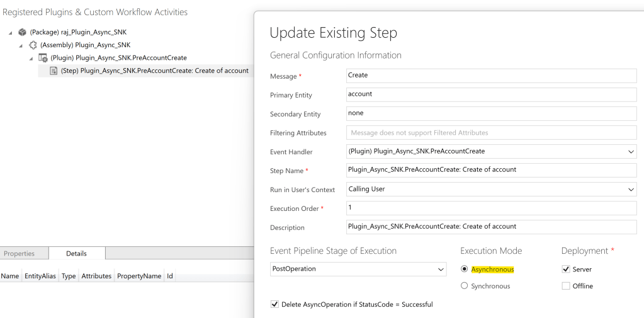644x318 pixels.
Task: Click the step icon for Create of account
Action: click(x=54, y=71)
